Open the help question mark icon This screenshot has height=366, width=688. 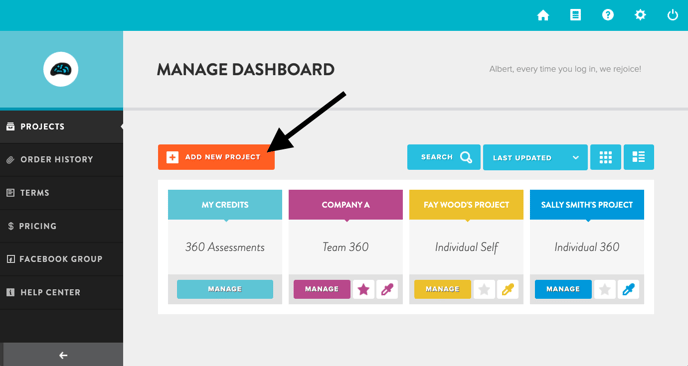[608, 15]
